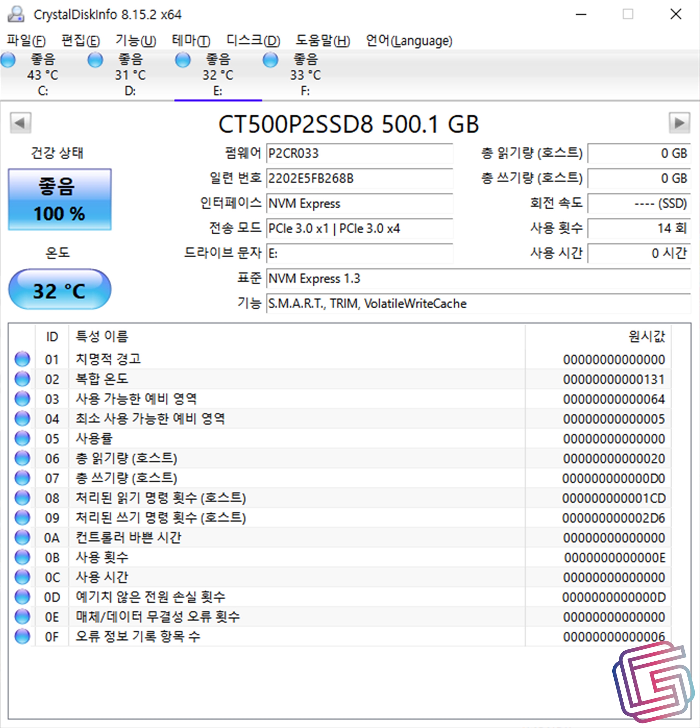Click the status orb for 06 총 읽기량

click(x=22, y=458)
